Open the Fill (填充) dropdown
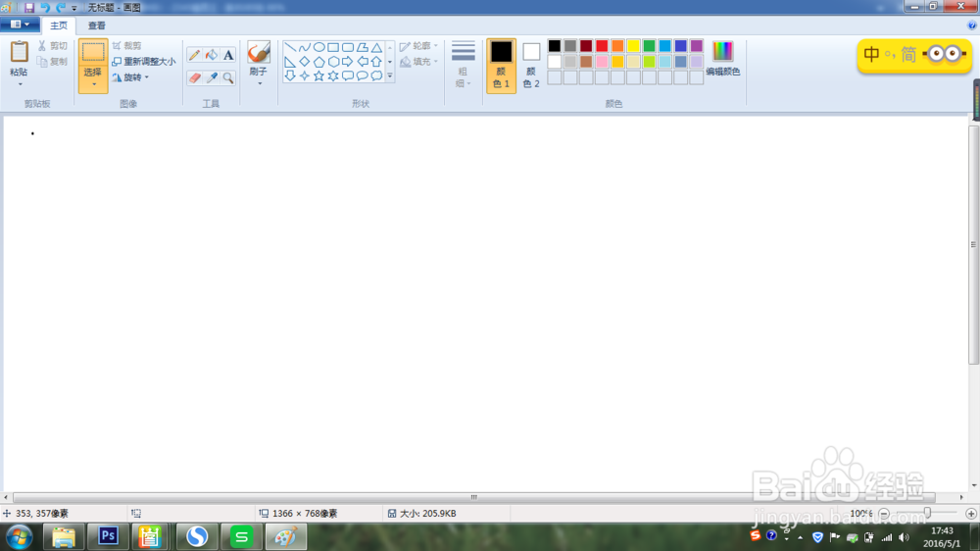The height and width of the screenshot is (551, 980). 418,62
